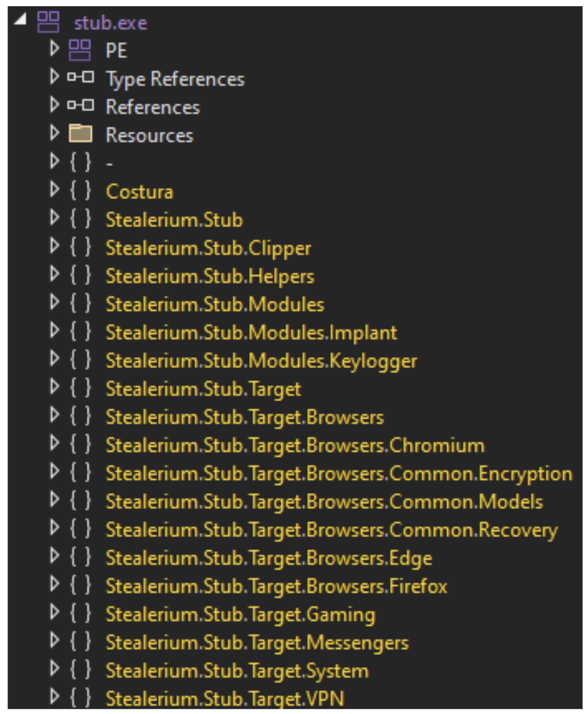Select the Stealerium.Stub.Target.Messengers namespace
588x714 pixels.
[257, 642]
